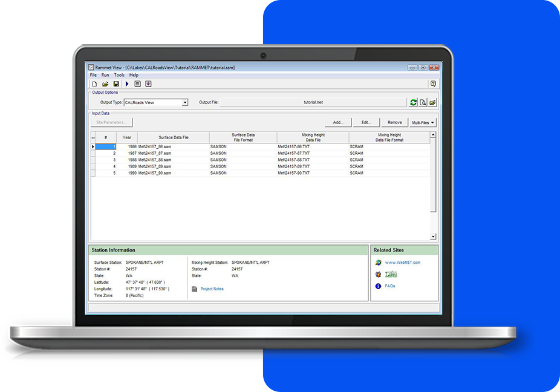Click the Met24157-90.TXT cell

313,173
